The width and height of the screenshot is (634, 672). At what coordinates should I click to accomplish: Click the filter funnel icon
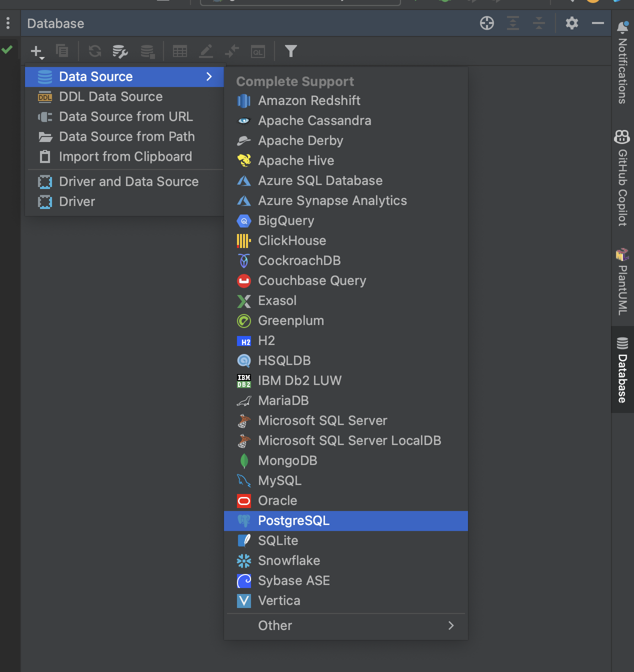(x=290, y=51)
